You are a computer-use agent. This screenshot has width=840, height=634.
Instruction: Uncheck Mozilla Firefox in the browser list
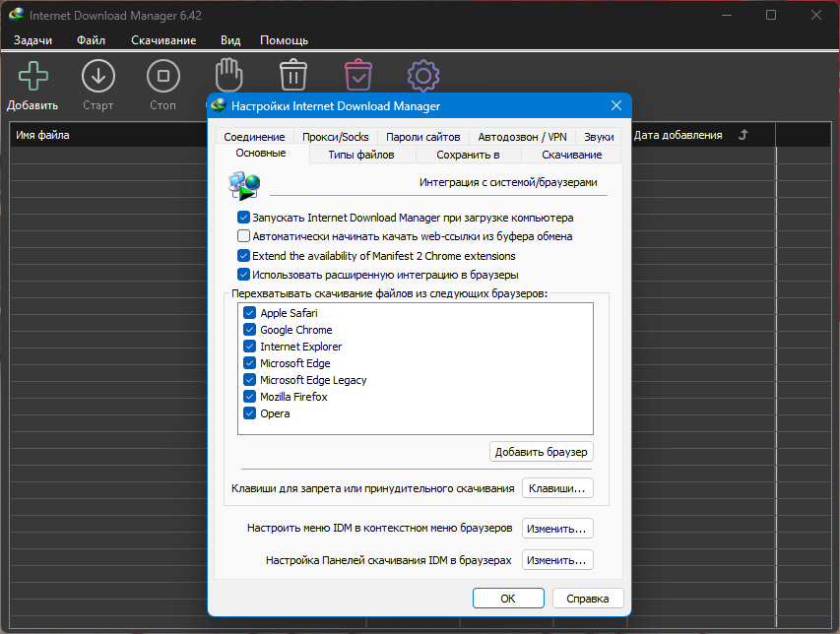(250, 396)
